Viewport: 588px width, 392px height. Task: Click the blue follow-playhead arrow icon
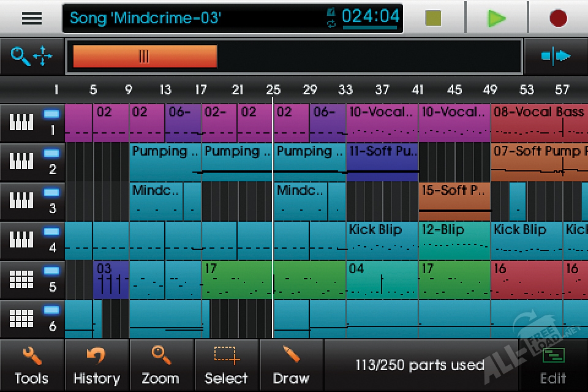tap(555, 57)
